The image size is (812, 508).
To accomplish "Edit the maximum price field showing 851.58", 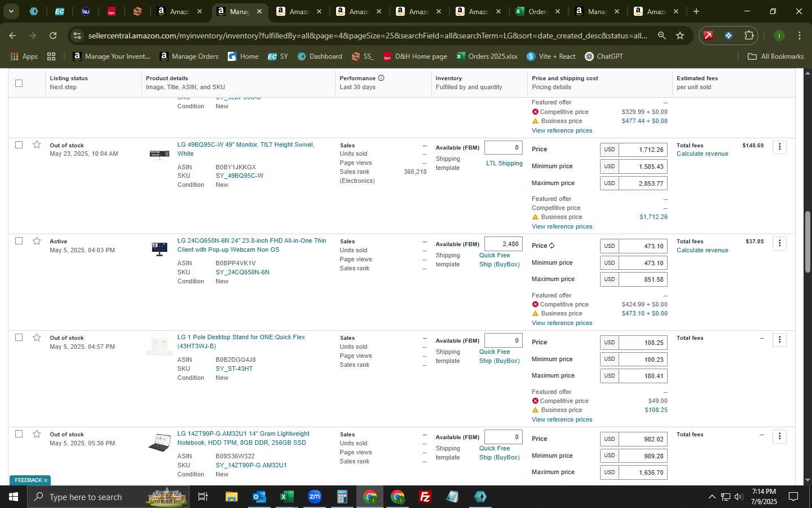I will pos(643,279).
